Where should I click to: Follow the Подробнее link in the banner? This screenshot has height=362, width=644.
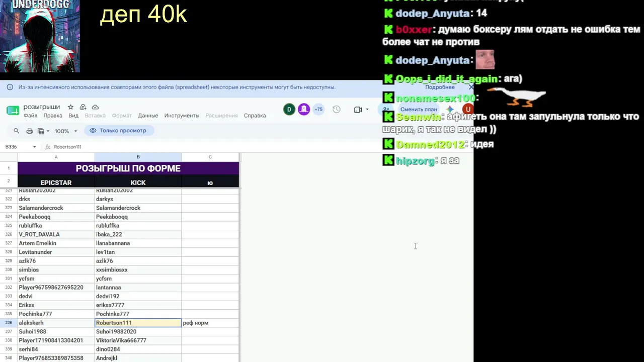[x=440, y=87]
